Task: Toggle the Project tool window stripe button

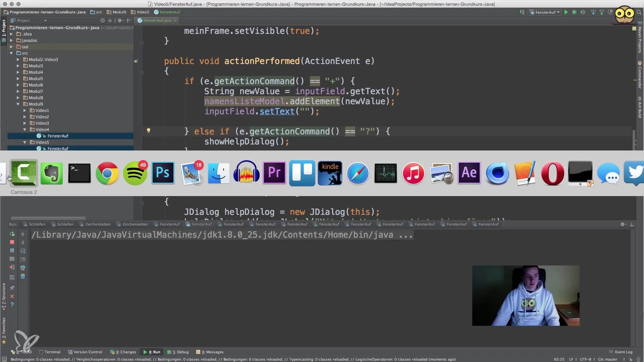Action: (4, 28)
